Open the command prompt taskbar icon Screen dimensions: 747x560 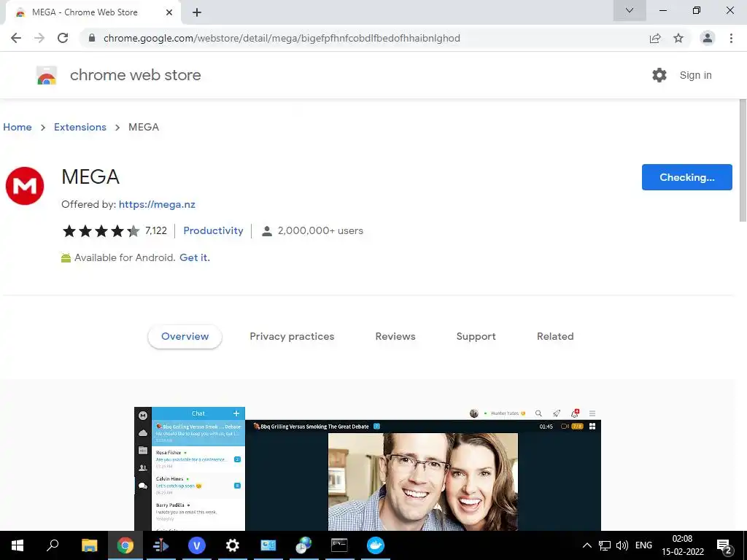point(339,545)
